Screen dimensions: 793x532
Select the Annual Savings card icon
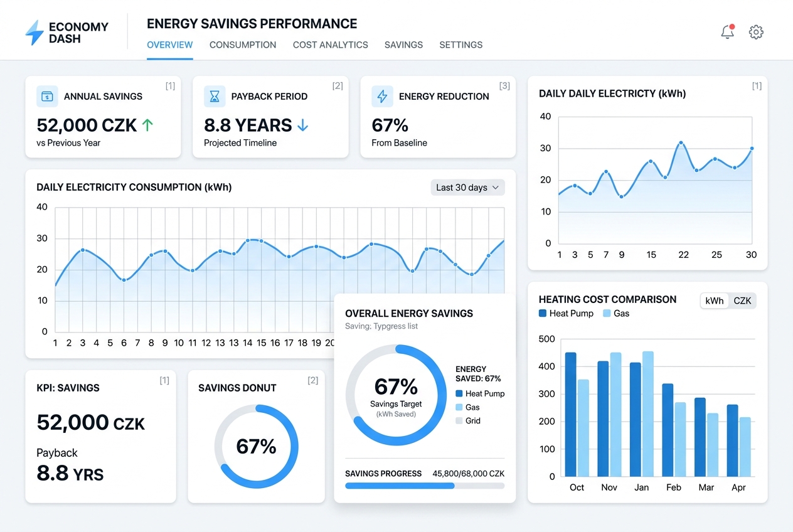(47, 97)
